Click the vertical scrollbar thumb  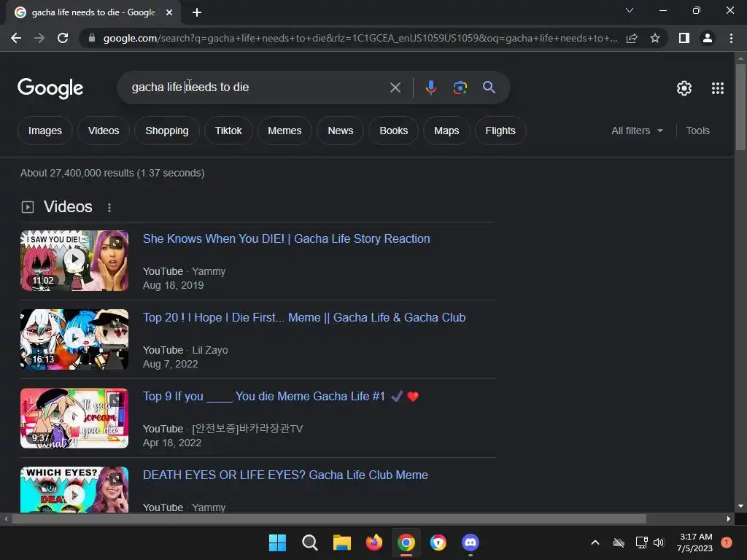pyautogui.click(x=740, y=106)
